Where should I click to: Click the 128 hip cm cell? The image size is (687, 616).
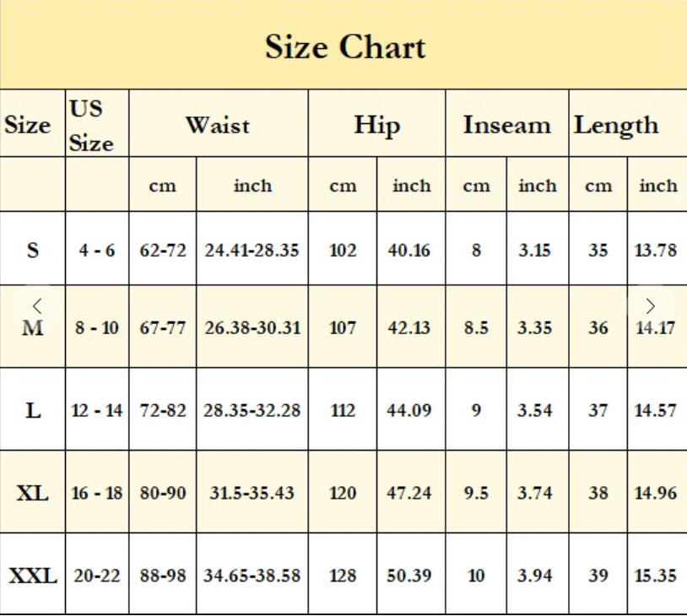click(x=343, y=575)
